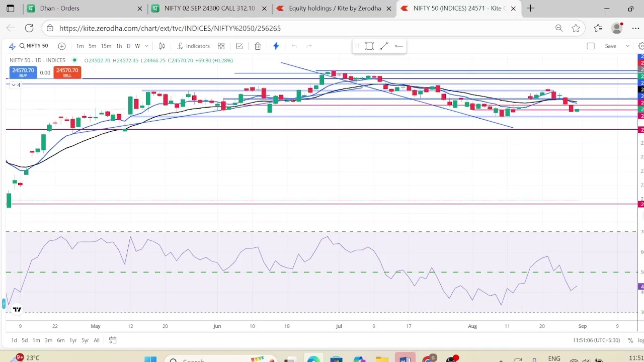Image resolution: width=644 pixels, height=362 pixels.
Task: Select the 5d date range
Action: [25, 340]
